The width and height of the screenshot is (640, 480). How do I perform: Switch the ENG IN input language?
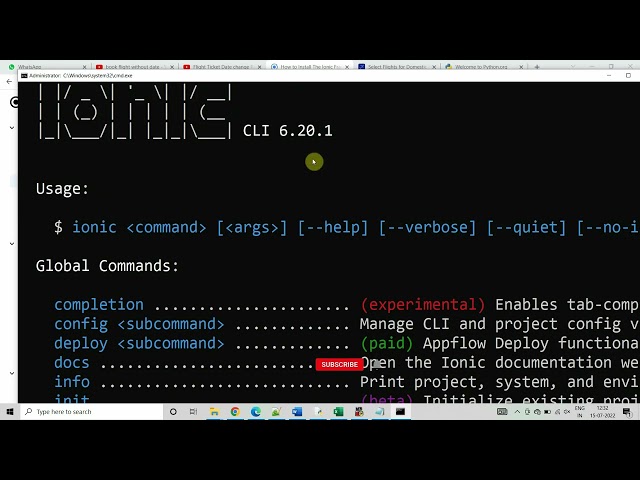click(580, 412)
